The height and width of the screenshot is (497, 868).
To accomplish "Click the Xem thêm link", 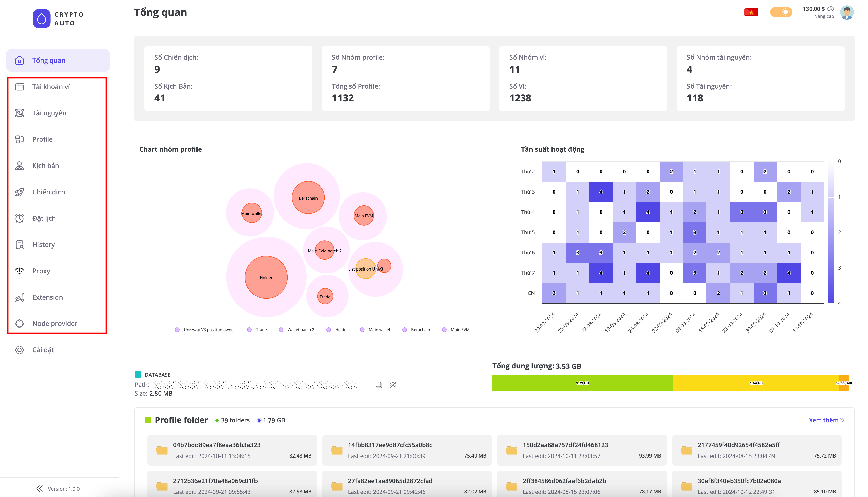I will point(826,420).
